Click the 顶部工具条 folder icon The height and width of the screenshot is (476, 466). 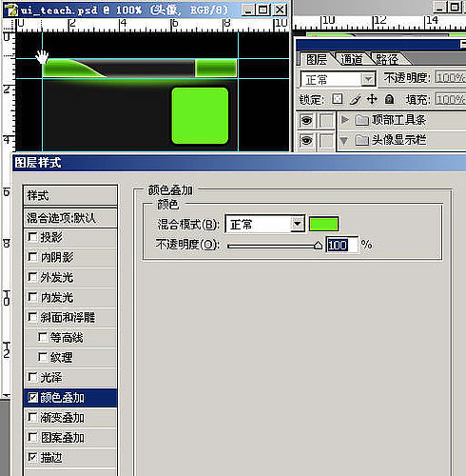tap(361, 120)
